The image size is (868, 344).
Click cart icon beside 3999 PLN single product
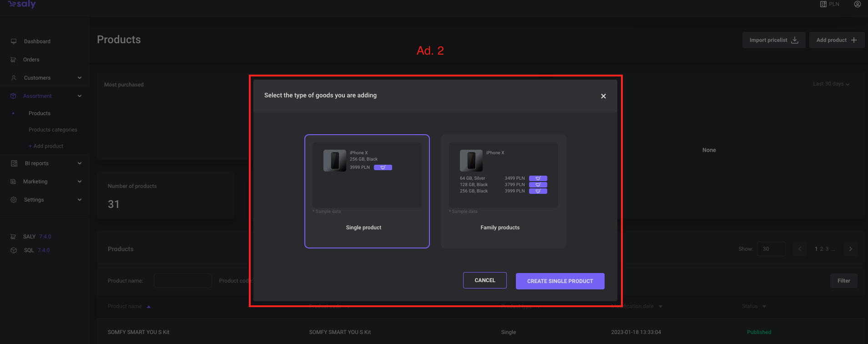(x=383, y=167)
